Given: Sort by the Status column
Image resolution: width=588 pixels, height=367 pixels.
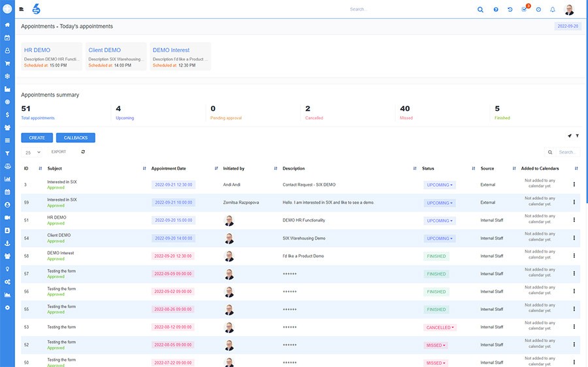Looking at the screenshot, I should tap(473, 168).
